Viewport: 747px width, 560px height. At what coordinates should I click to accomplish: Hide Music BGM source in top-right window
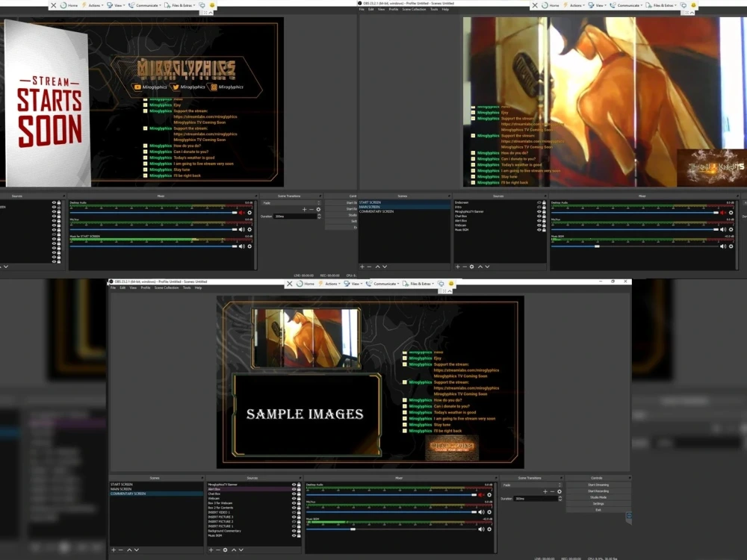(539, 229)
